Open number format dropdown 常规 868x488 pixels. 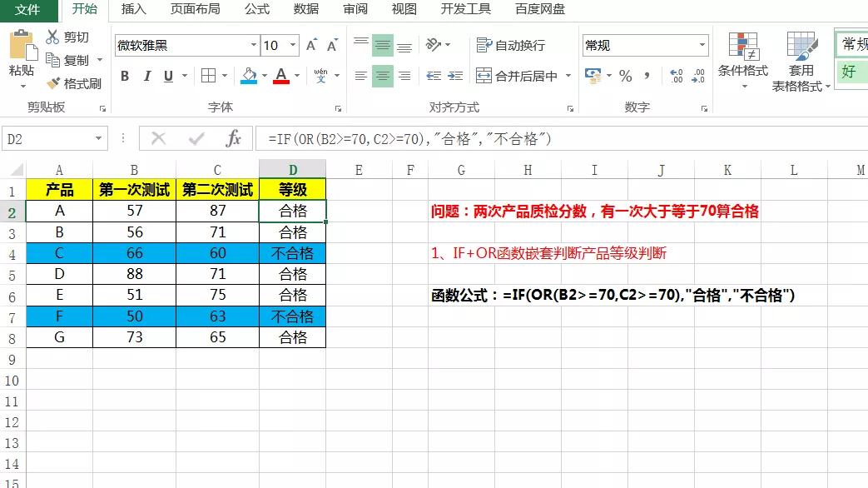[702, 46]
